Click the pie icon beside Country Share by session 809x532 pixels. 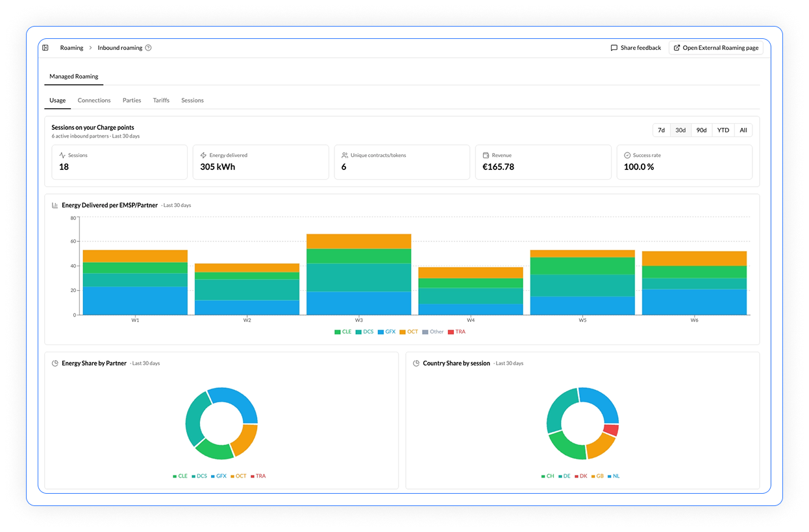point(416,363)
